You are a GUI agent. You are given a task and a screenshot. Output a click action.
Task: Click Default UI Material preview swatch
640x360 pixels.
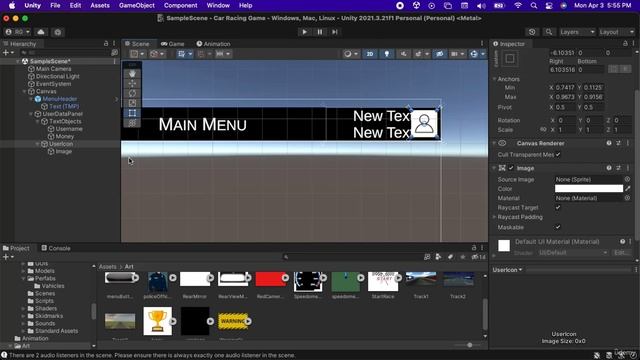click(x=504, y=246)
